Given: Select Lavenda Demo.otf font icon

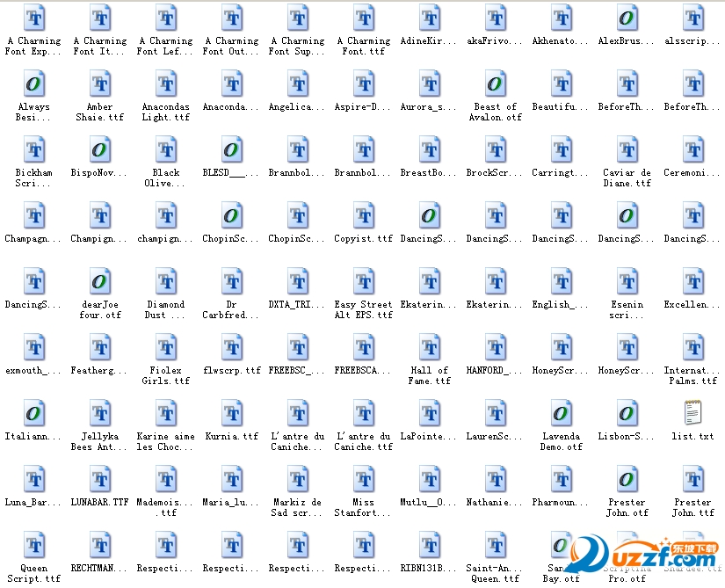Looking at the screenshot, I should click(562, 413).
